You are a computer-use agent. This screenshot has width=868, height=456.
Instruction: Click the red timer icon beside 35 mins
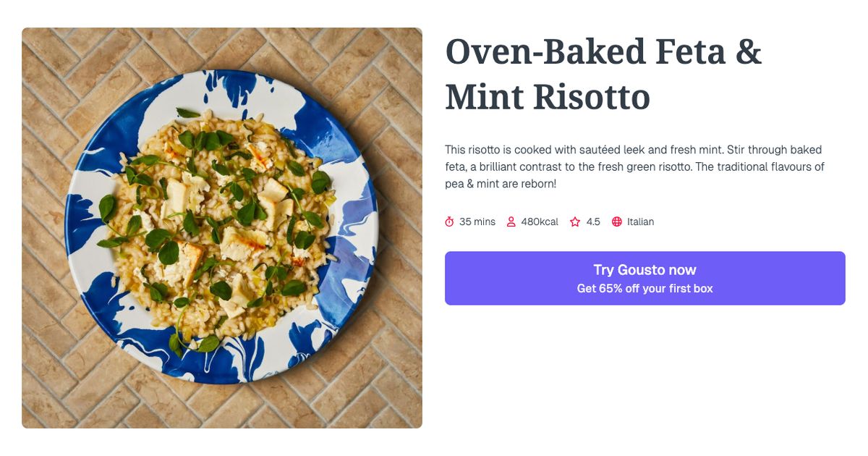click(451, 221)
